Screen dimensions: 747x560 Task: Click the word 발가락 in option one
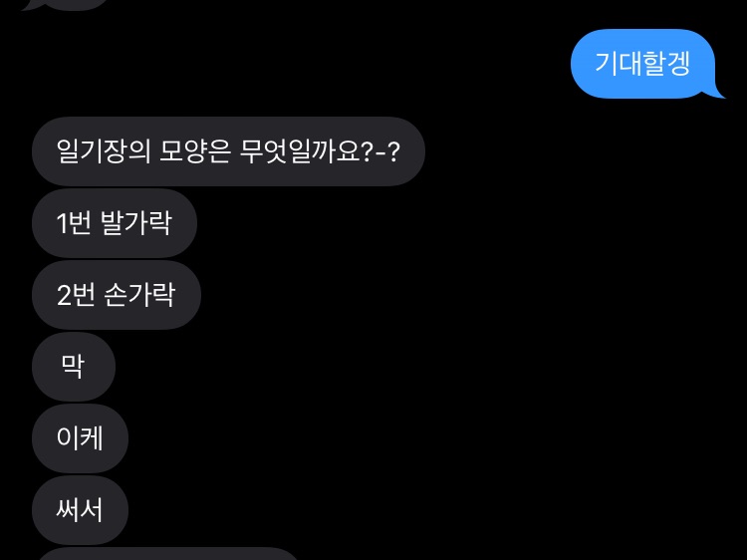click(136, 222)
